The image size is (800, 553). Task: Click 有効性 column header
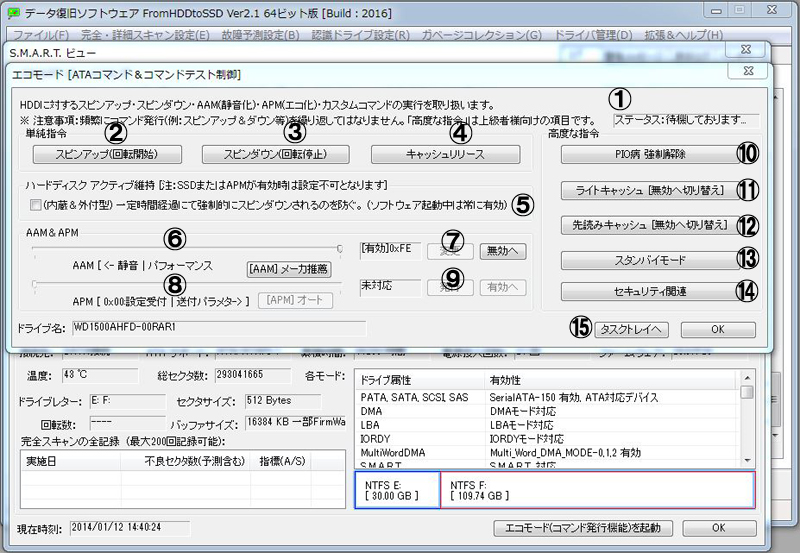click(x=611, y=380)
